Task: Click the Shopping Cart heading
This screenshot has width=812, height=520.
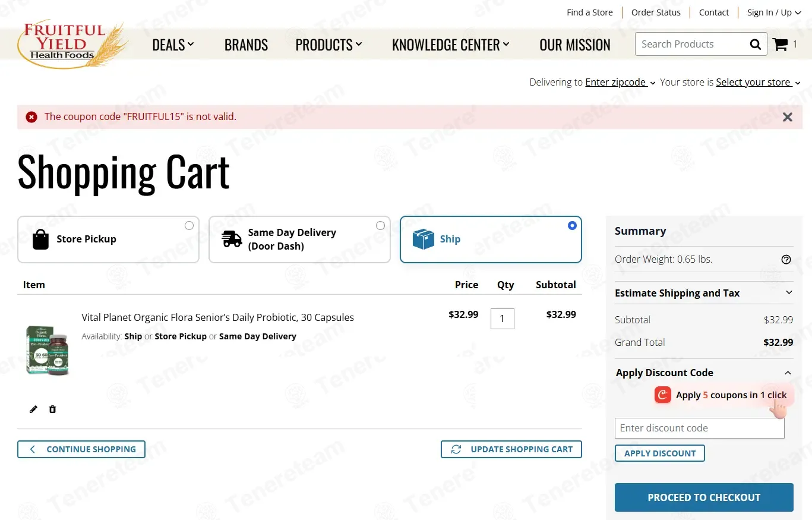Action: (124, 172)
